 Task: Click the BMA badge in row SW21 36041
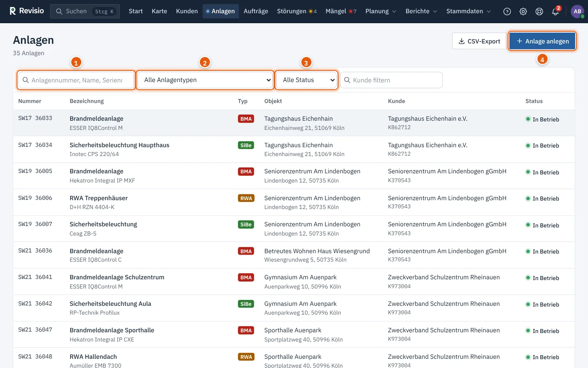coord(246,277)
